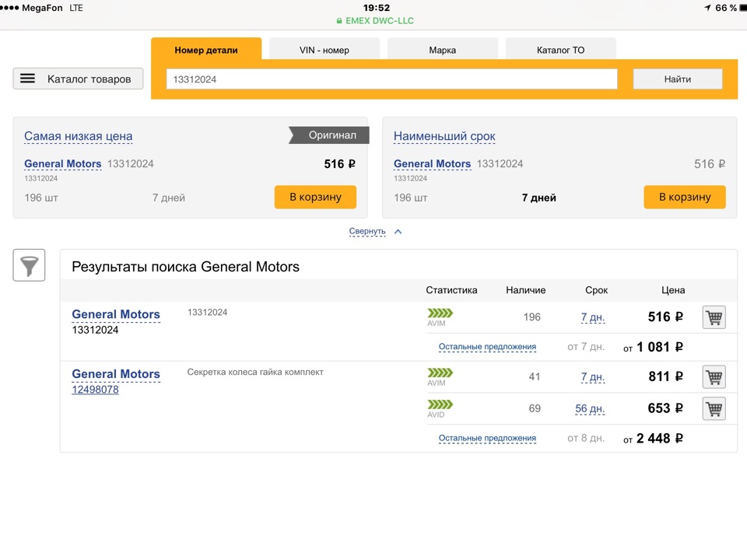Click the AVIM rating arrows for part 13312024

pyautogui.click(x=440, y=313)
